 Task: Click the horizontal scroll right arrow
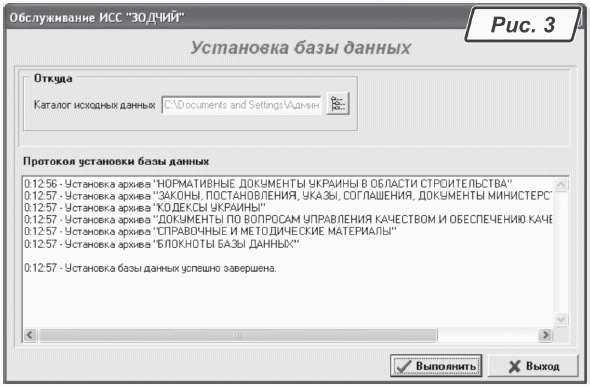(544, 335)
